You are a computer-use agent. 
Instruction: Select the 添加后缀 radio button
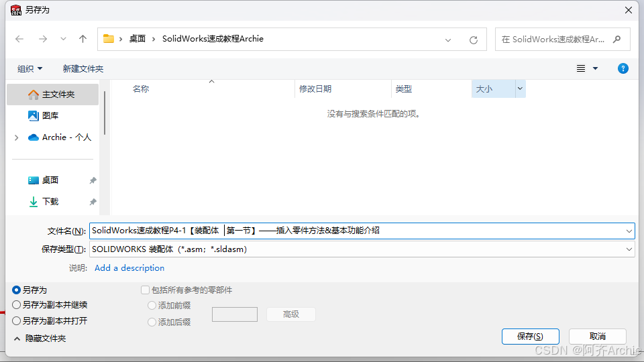pyautogui.click(x=152, y=322)
